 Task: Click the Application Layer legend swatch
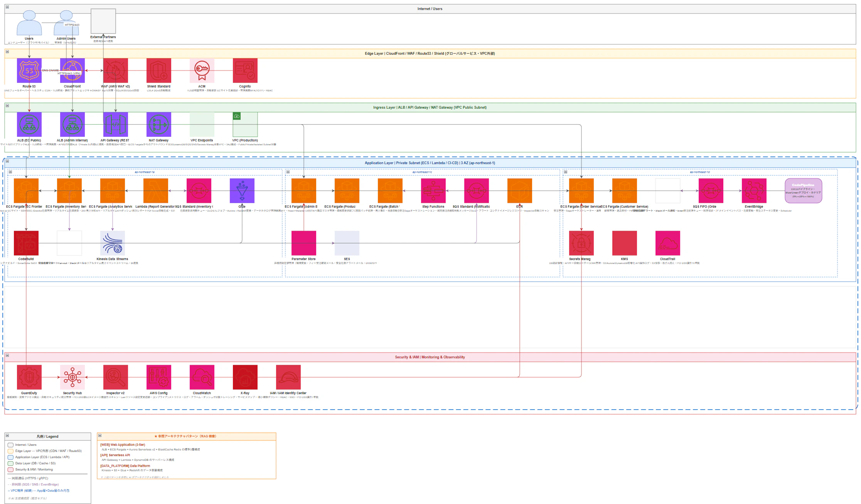click(x=10, y=457)
